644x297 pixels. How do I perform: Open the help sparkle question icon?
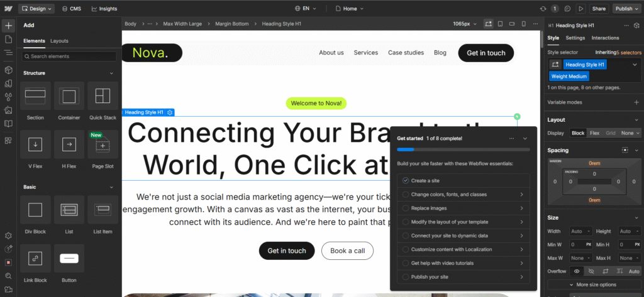tap(8, 249)
